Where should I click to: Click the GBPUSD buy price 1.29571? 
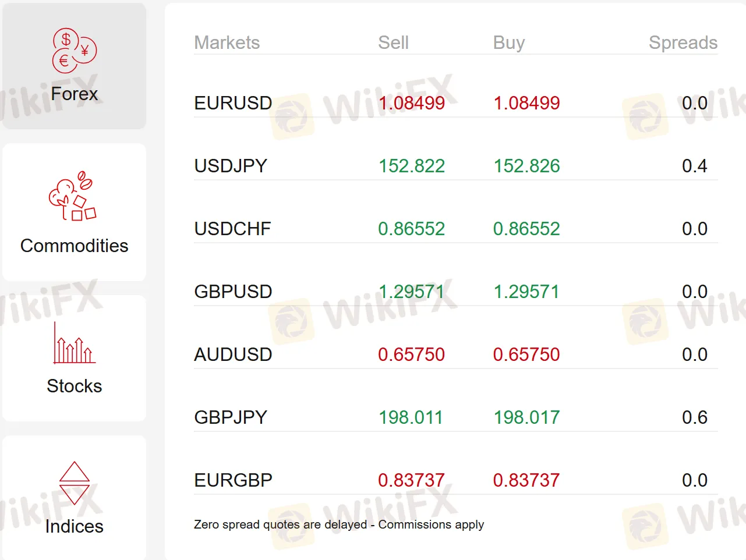click(526, 292)
